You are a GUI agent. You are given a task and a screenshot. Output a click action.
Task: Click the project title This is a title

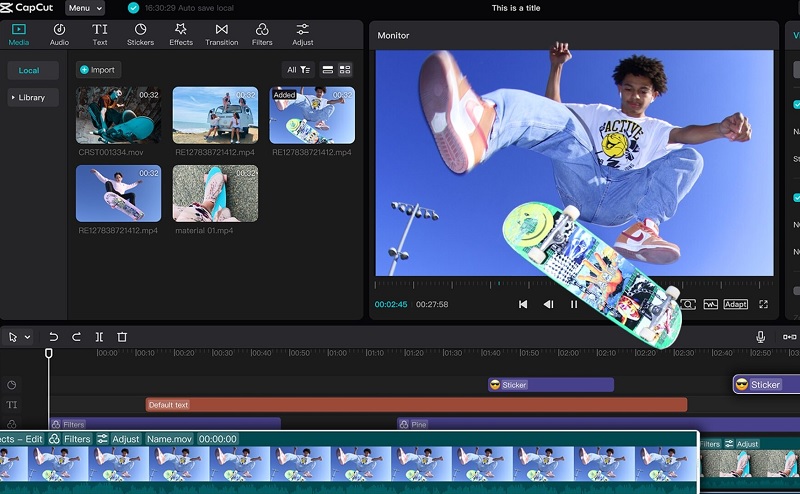pos(516,8)
